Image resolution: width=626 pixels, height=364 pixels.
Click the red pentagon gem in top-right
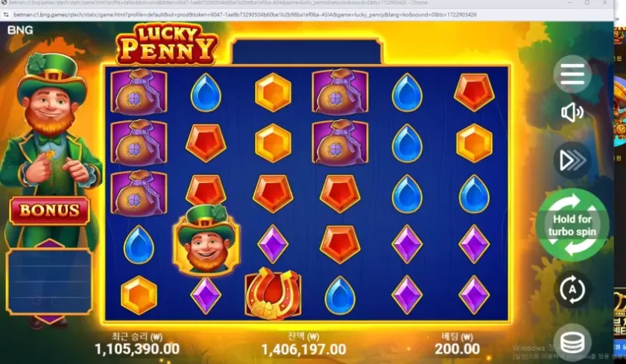[474, 92]
